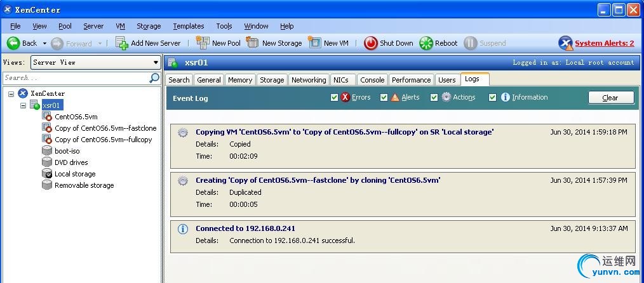Click the Local storage default icon
Viewport: 644px width, 283px height.
[47, 174]
